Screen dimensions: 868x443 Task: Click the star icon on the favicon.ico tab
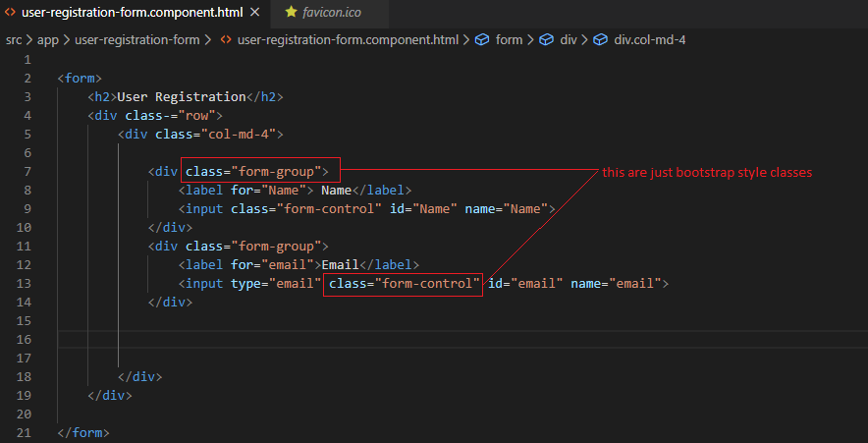point(291,12)
